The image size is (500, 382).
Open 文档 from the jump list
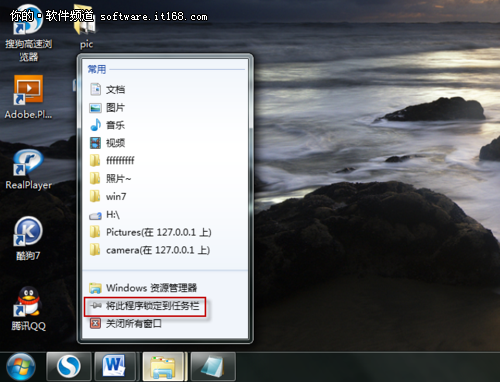click(165, 89)
